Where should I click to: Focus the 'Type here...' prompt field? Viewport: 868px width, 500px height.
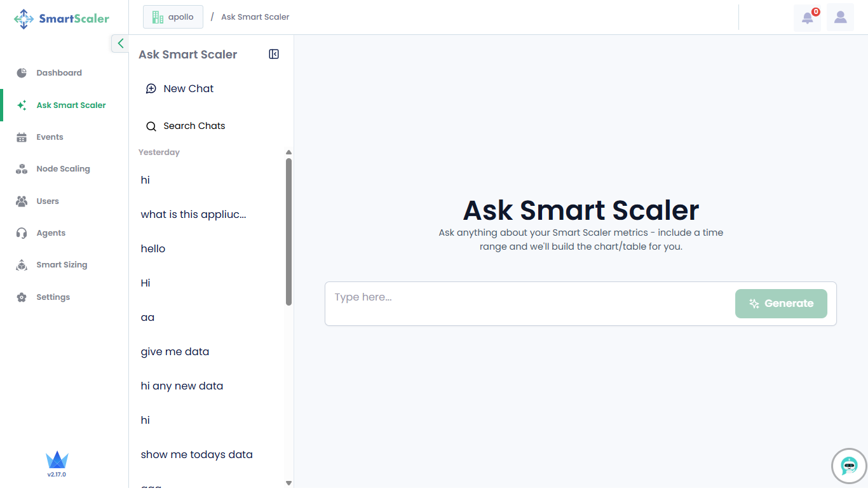(527, 297)
